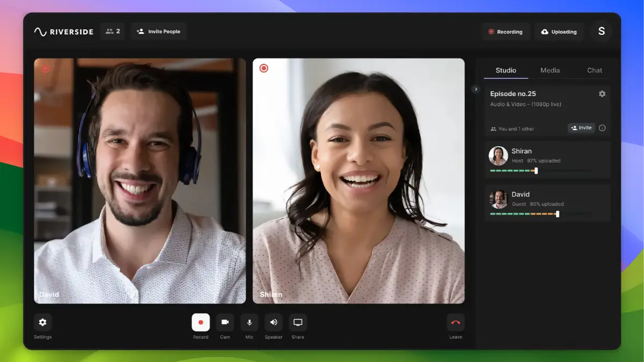Open Episode no.25 settings gear
The width and height of the screenshot is (644, 362).
pos(602,94)
